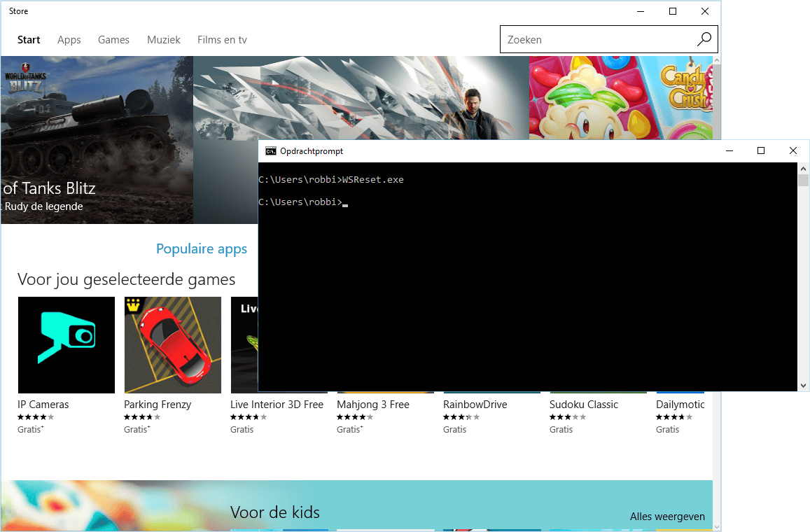Image resolution: width=810 pixels, height=532 pixels.
Task: Maximize the Opdrachtprompt window
Action: tap(761, 150)
